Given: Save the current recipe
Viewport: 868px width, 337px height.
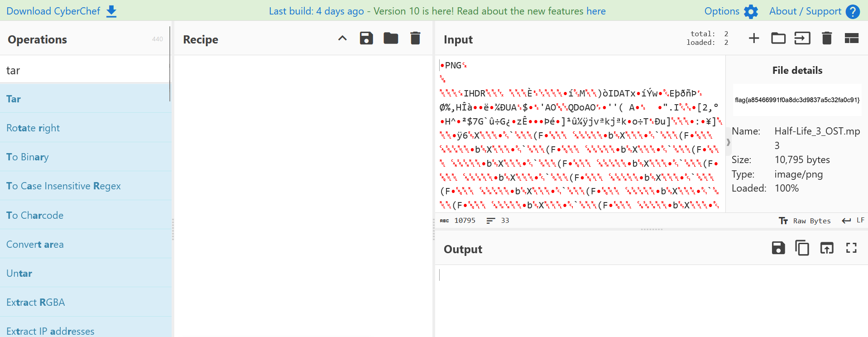Looking at the screenshot, I should coord(366,39).
